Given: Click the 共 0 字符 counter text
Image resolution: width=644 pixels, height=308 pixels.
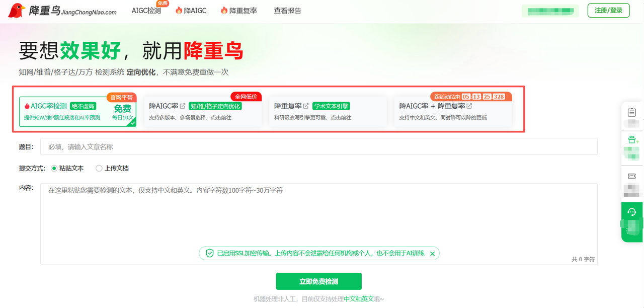Looking at the screenshot, I should click(x=583, y=259).
